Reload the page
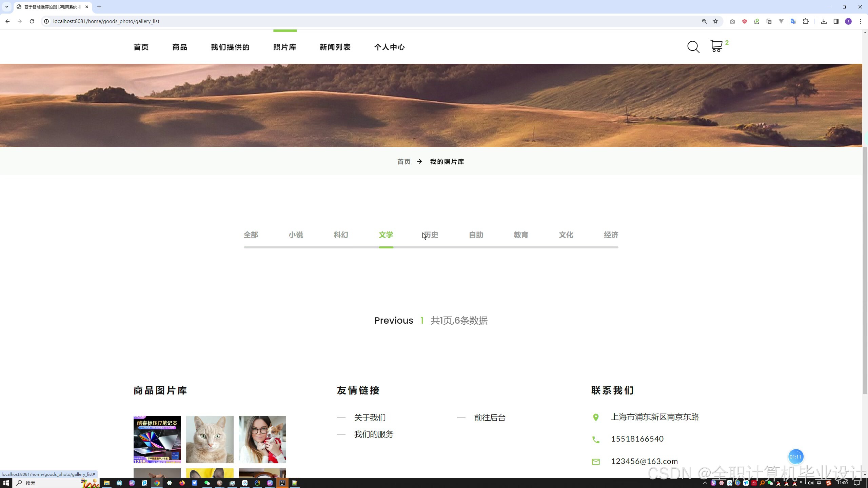This screenshot has width=868, height=488. (x=32, y=21)
